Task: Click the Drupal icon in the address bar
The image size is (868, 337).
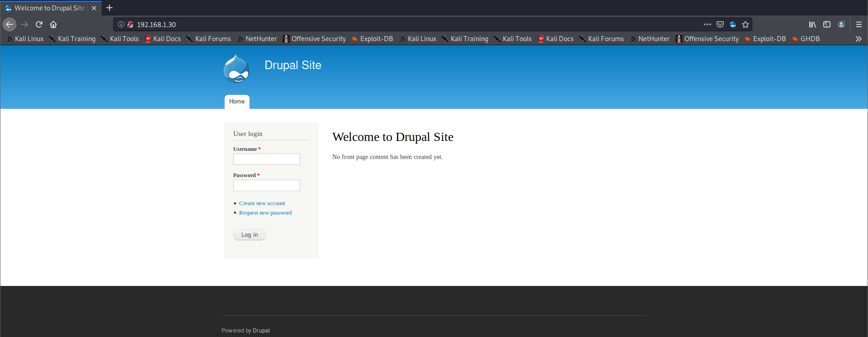Action: (733, 24)
